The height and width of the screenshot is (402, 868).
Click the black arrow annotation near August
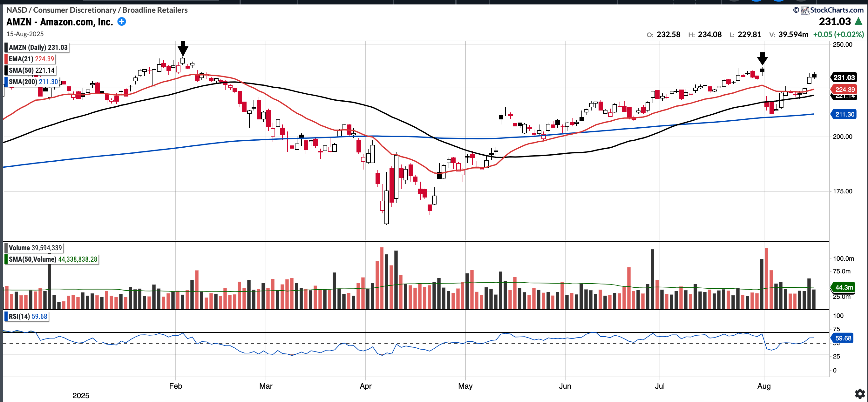tap(762, 58)
